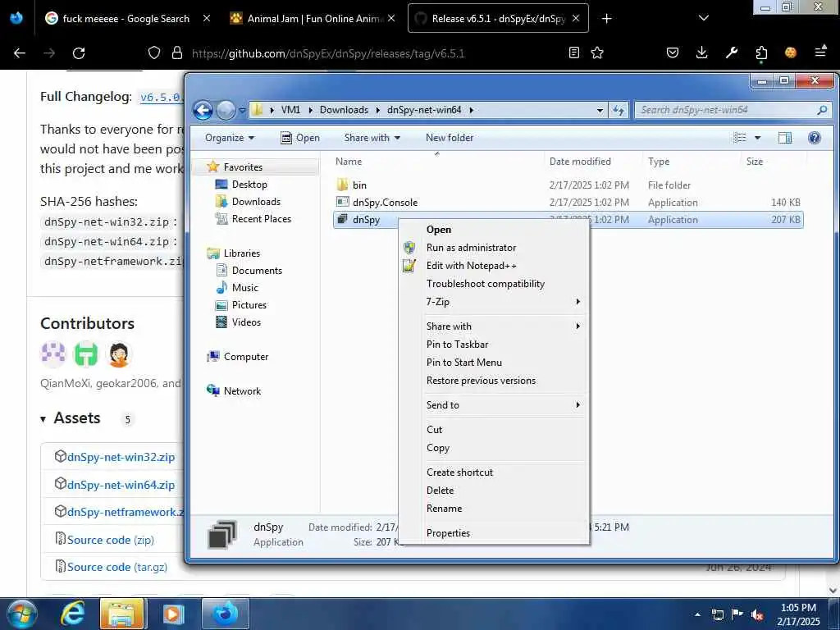Reload the GitHub page

pos(79,53)
